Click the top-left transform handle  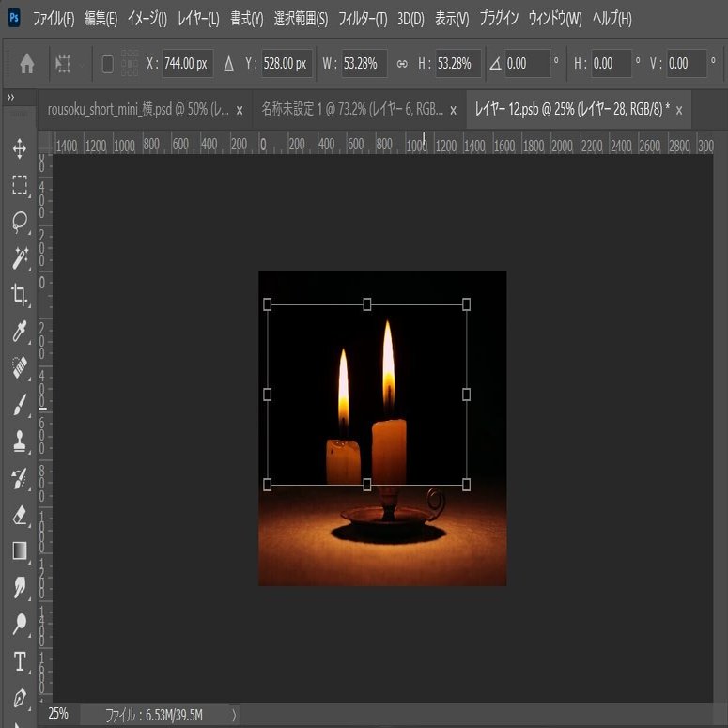(267, 304)
